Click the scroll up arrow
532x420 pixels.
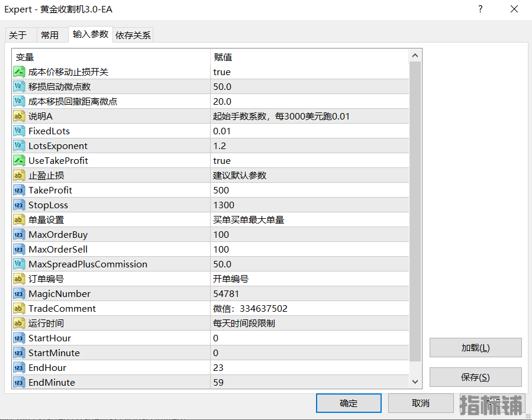pyautogui.click(x=415, y=56)
